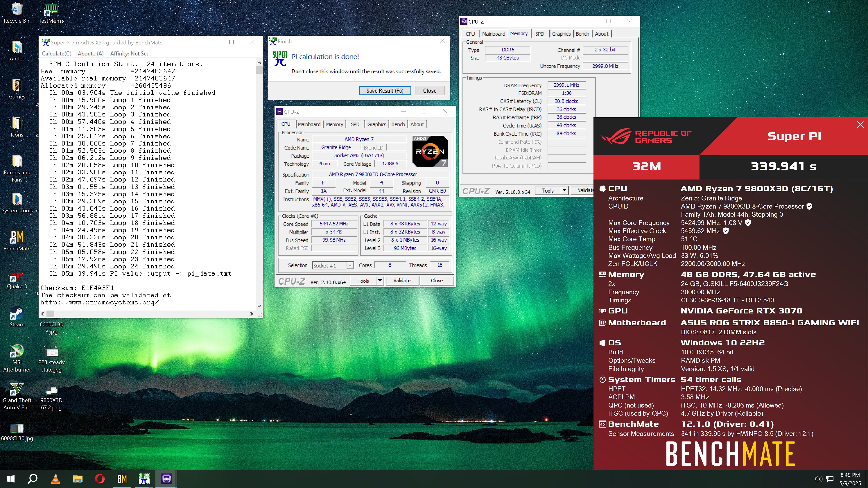Screen dimensions: 868x488
Task: Select the About tab in CPU-Z CPU window
Action: point(417,124)
